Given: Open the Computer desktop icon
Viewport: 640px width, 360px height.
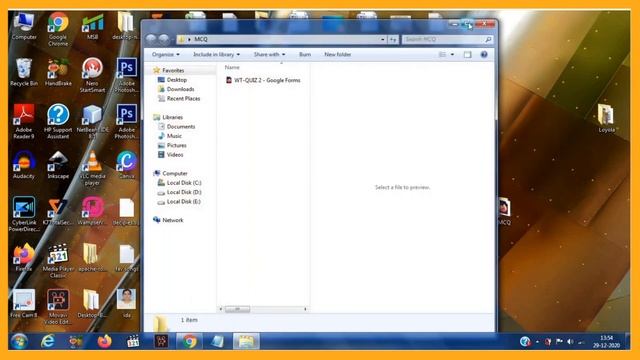Looking at the screenshot, I should pyautogui.click(x=24, y=26).
